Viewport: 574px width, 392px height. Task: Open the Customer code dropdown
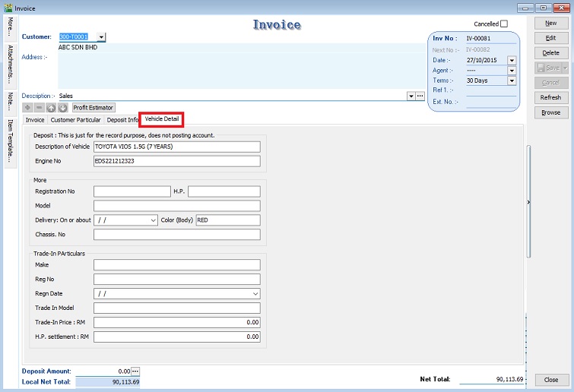pos(102,37)
